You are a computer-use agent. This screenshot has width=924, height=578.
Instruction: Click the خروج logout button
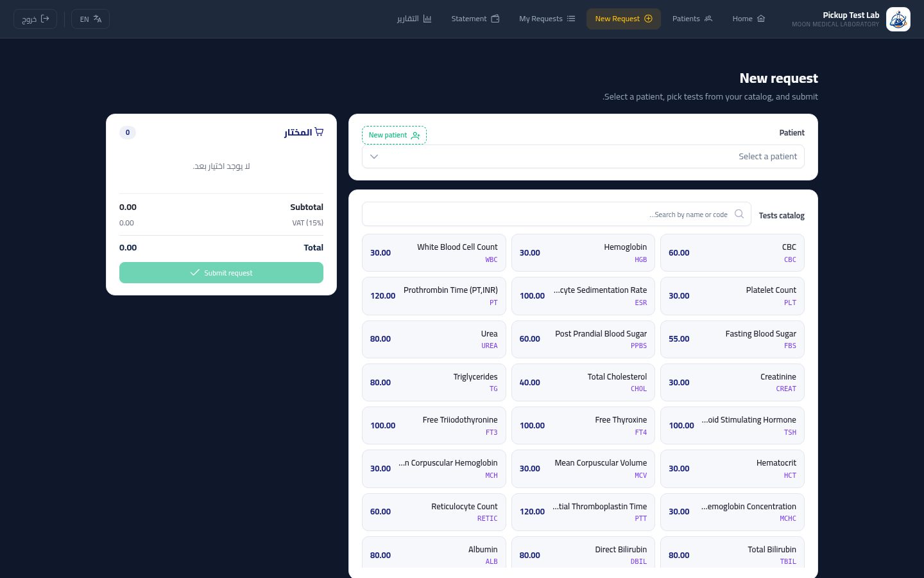coord(35,19)
